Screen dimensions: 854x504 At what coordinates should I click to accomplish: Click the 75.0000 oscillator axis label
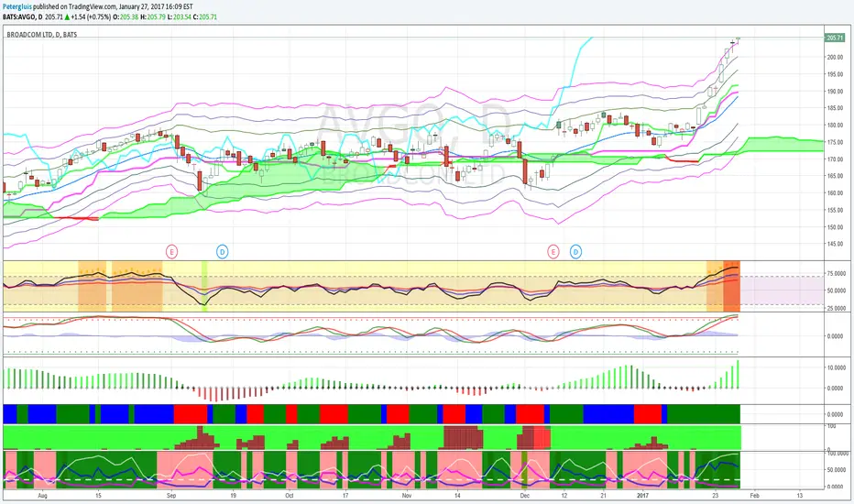(x=836, y=274)
